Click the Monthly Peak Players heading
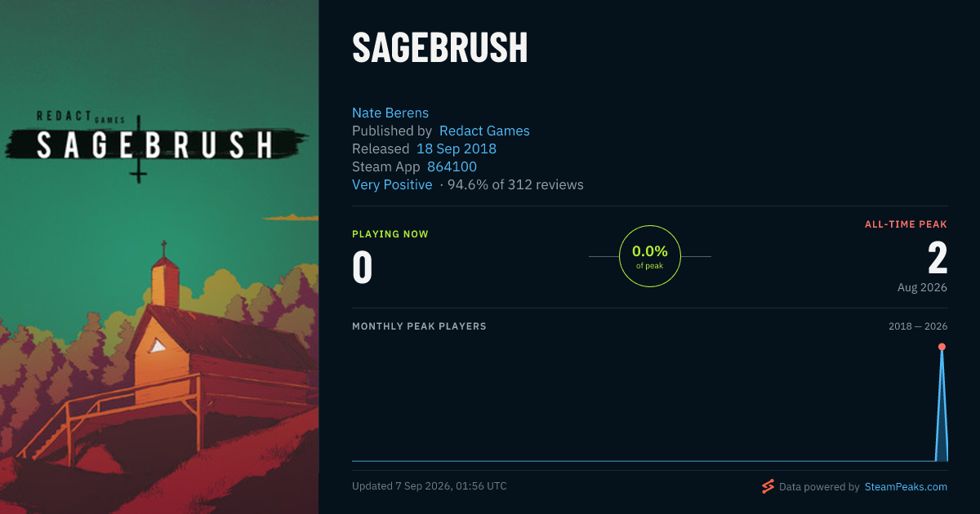 [419, 326]
